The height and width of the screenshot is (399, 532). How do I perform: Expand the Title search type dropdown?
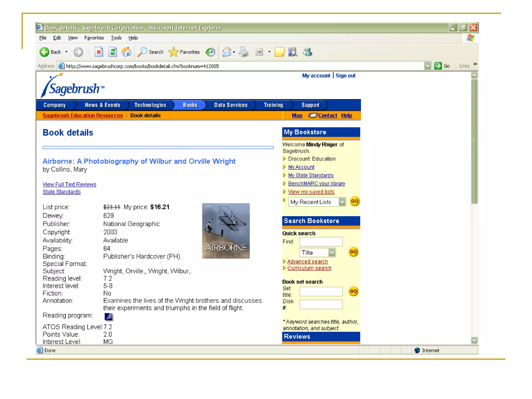pos(331,252)
